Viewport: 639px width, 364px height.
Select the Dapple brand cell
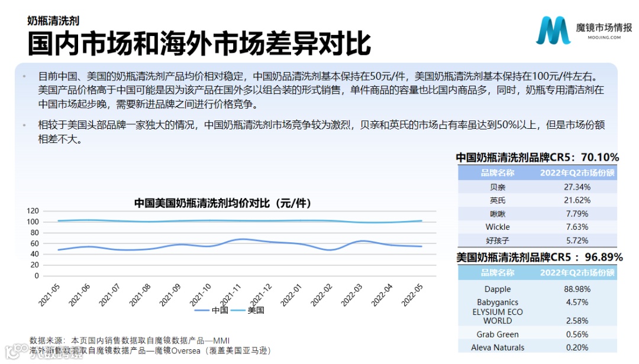click(498, 289)
